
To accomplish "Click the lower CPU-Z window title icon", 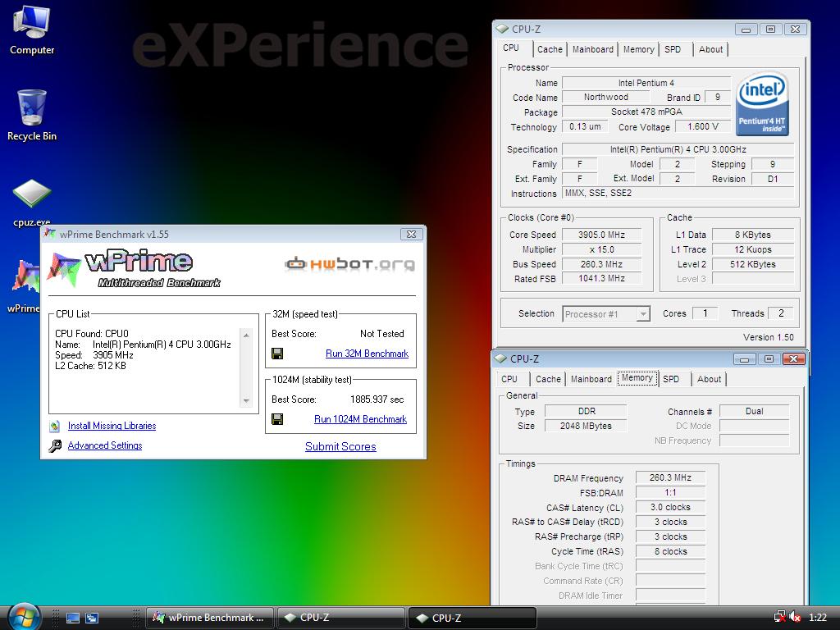I will coord(500,358).
